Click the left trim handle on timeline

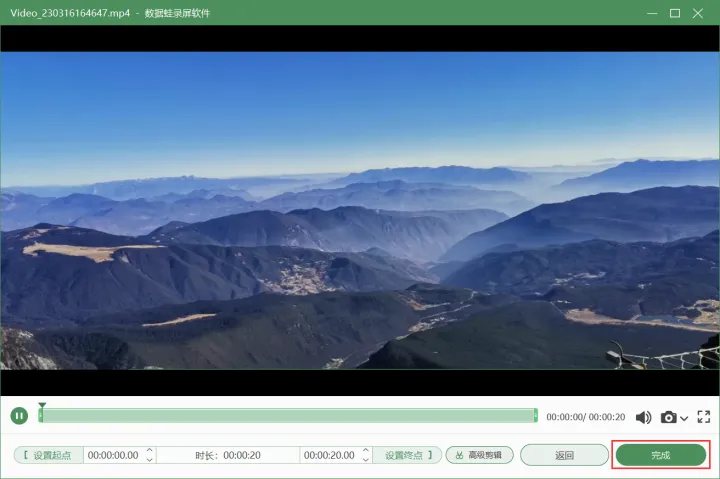(41, 416)
